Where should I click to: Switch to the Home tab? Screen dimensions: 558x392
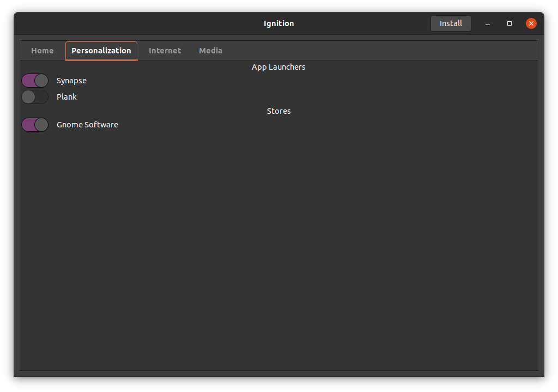[x=42, y=51]
